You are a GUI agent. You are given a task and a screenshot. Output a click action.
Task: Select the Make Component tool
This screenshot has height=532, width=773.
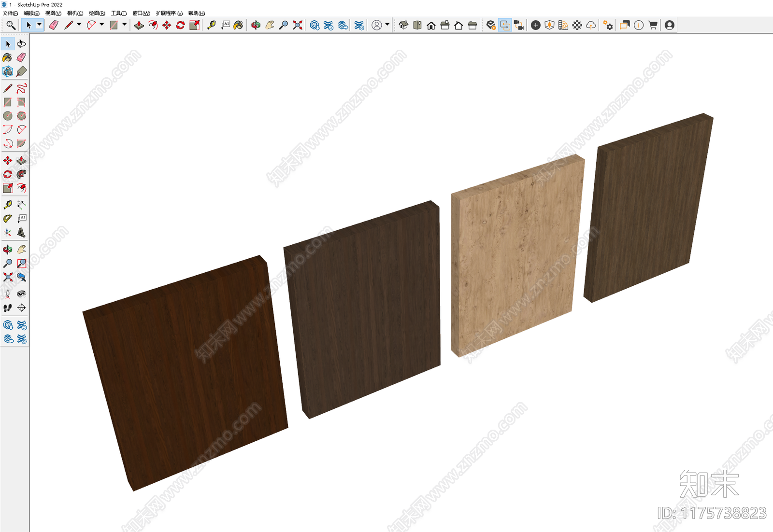(x=8, y=71)
